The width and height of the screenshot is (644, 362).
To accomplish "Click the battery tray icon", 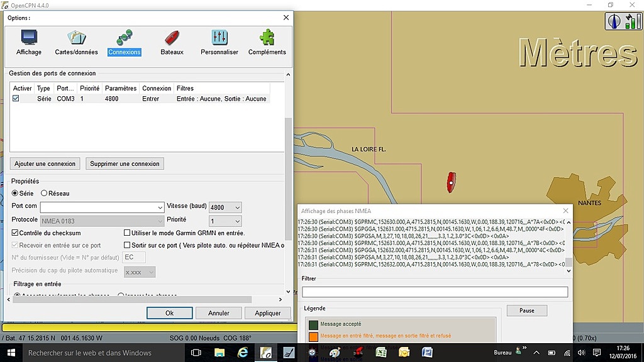I will pyautogui.click(x=552, y=353).
